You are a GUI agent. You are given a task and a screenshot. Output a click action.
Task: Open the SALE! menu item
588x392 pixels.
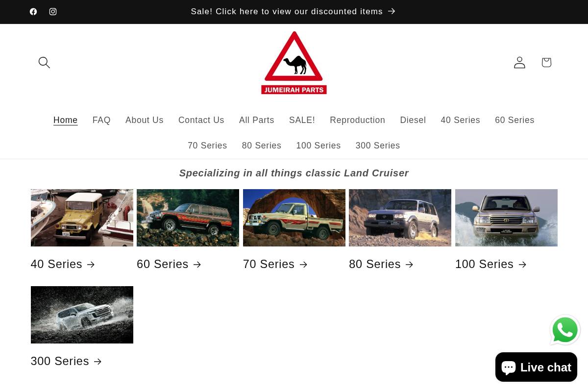(302, 120)
